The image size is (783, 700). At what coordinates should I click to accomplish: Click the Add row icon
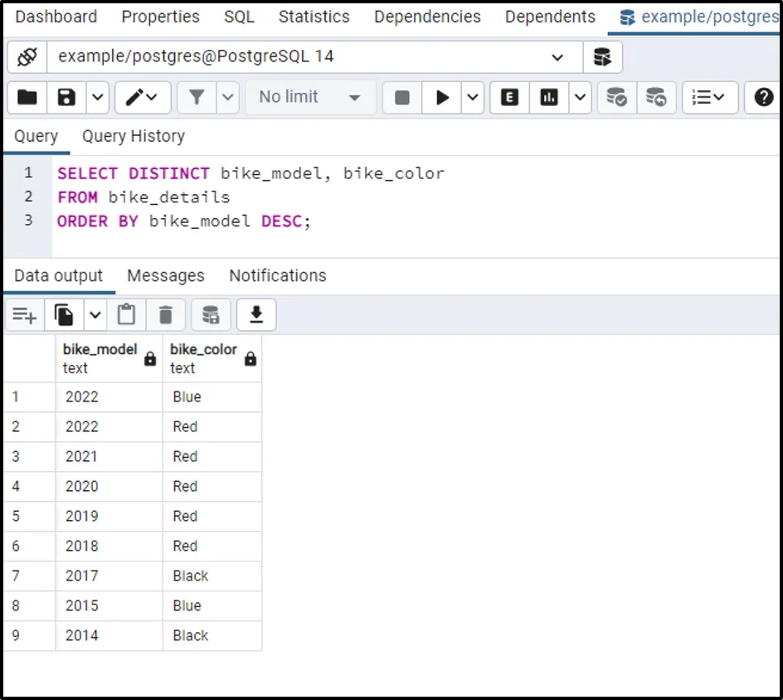pyautogui.click(x=25, y=315)
